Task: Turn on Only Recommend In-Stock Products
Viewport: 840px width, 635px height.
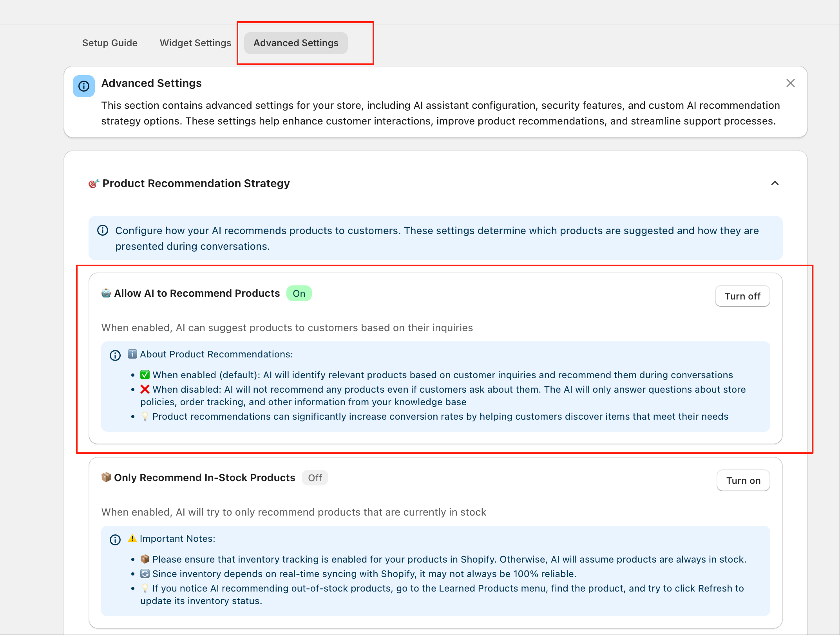Action: [743, 481]
